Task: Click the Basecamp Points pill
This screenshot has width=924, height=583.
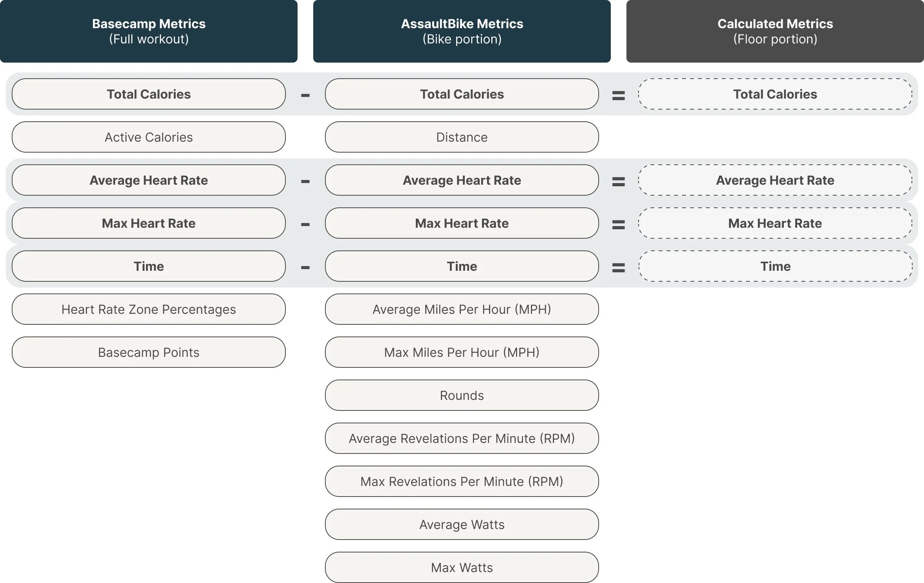Action: tap(149, 352)
